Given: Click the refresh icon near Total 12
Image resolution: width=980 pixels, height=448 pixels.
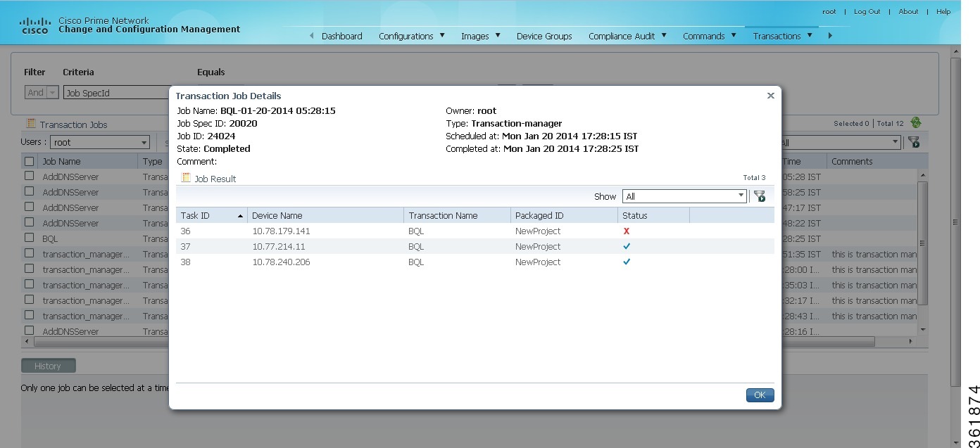Looking at the screenshot, I should pyautogui.click(x=915, y=122).
